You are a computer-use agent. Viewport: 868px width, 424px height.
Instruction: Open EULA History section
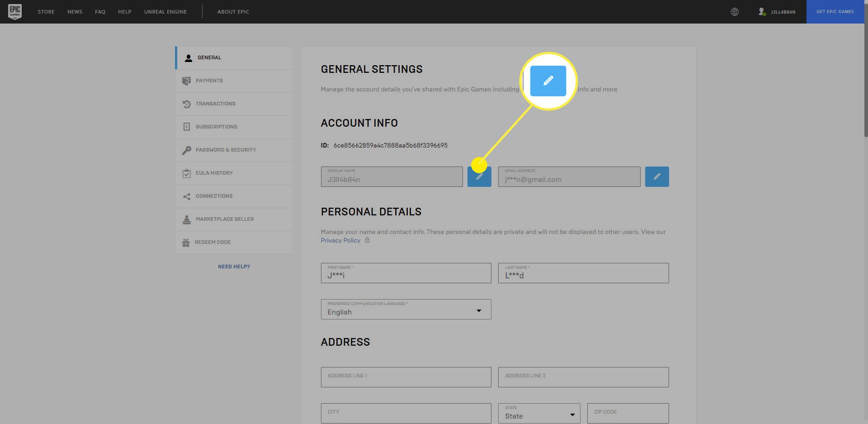pyautogui.click(x=234, y=173)
